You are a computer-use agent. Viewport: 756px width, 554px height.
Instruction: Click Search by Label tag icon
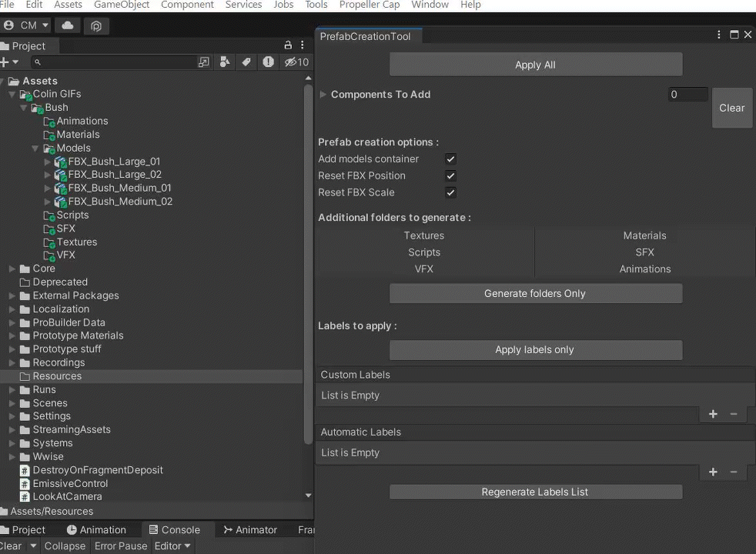coord(246,62)
